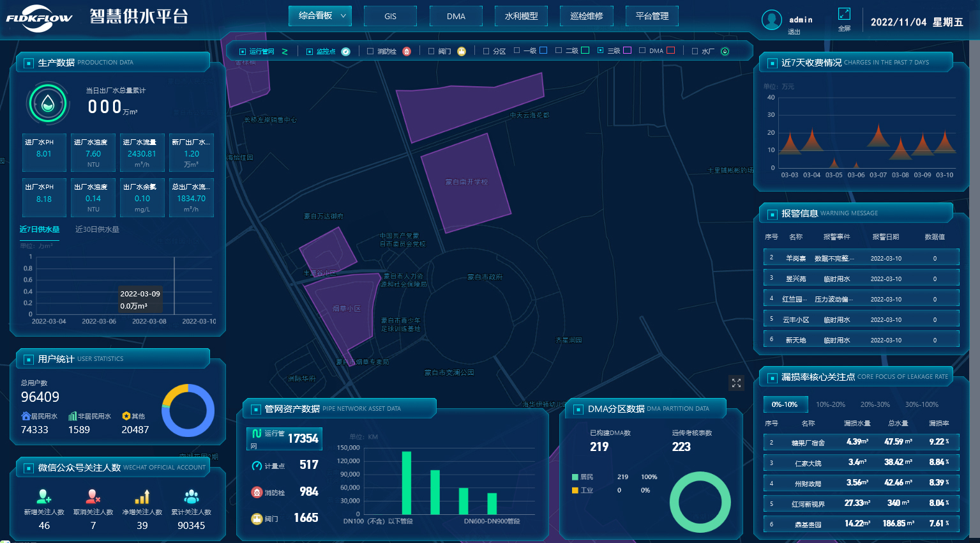Click the 新增关注人数 user-plus icon
This screenshot has height=543, width=980.
(x=44, y=496)
